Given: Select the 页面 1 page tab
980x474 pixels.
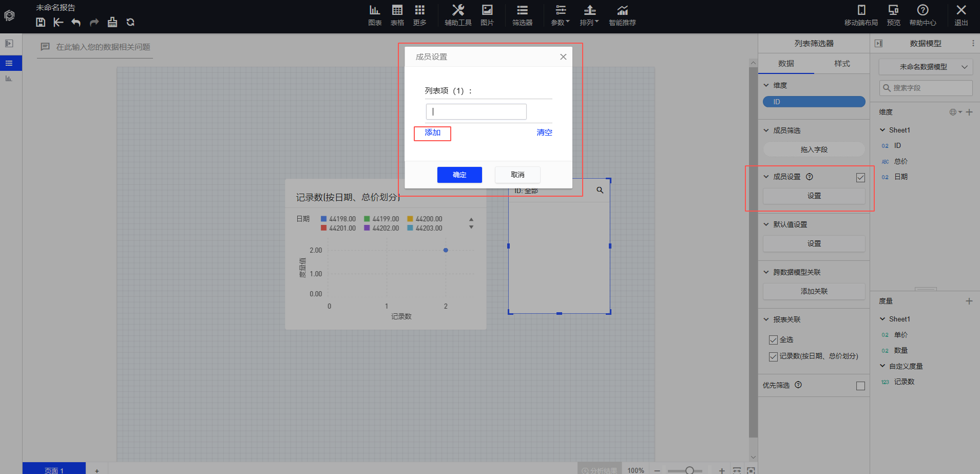Looking at the screenshot, I should click(54, 469).
